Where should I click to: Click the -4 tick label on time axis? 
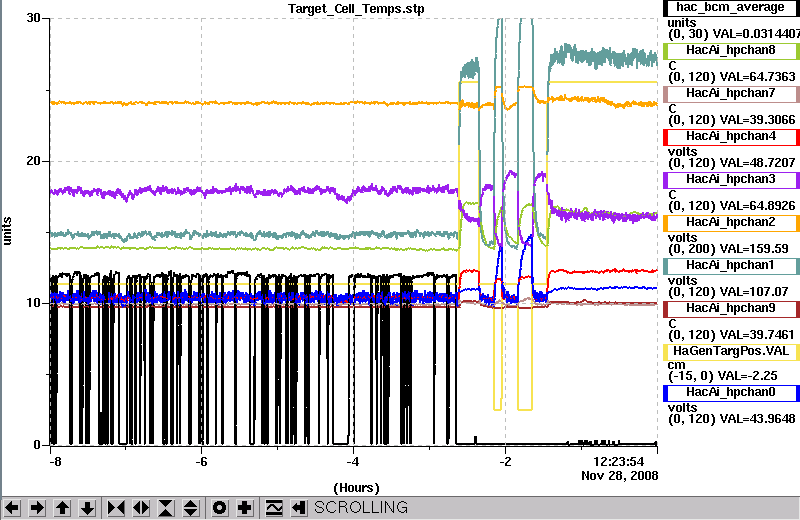[353, 462]
